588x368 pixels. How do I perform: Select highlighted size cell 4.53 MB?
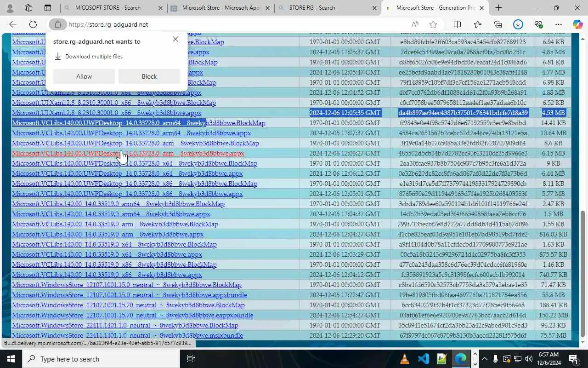(x=553, y=113)
